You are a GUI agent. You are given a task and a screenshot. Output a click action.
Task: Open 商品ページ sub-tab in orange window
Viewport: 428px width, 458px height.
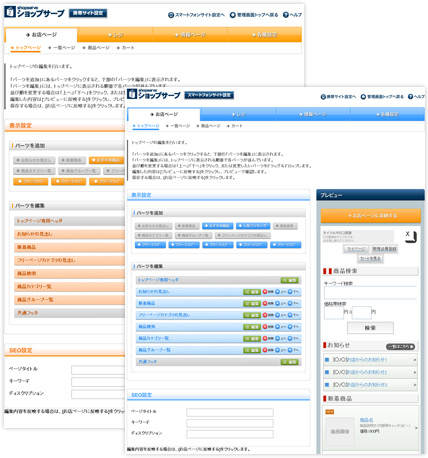tap(96, 48)
